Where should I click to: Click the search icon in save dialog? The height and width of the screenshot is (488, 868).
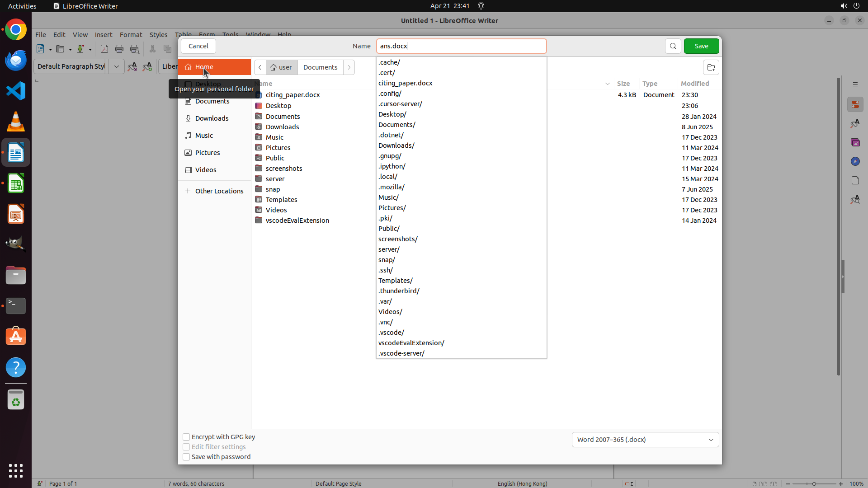click(673, 46)
